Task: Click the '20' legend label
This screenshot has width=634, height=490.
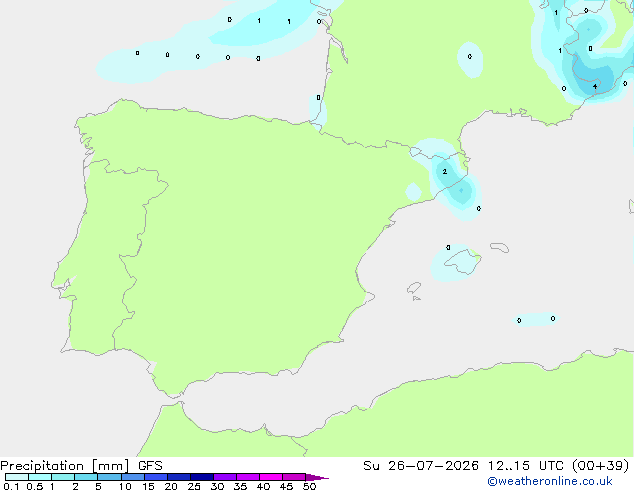Action: pos(171,486)
